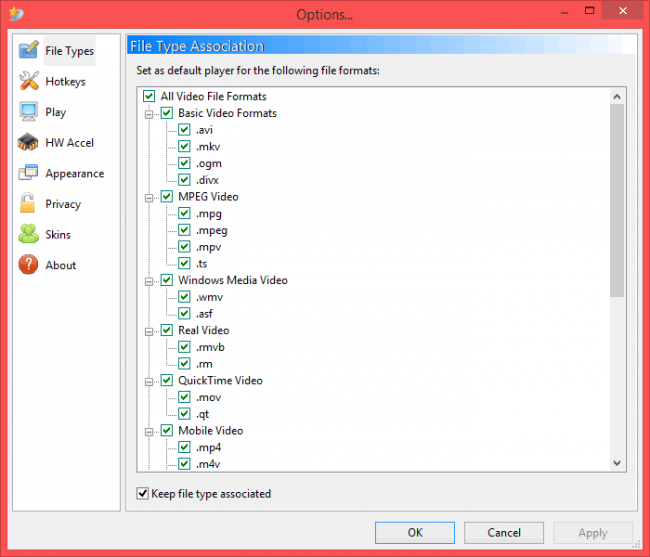The image size is (650, 557).
Task: Click the File Types pencil icon
Action: click(28, 50)
